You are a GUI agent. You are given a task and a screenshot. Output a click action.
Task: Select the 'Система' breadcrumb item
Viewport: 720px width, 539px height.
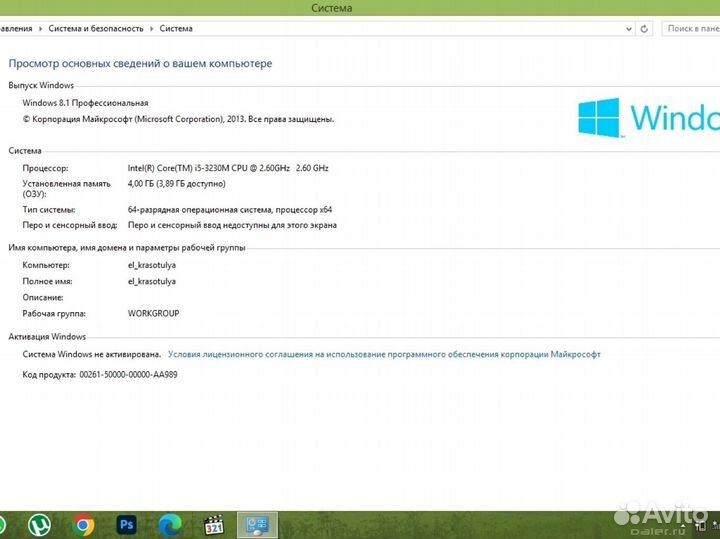click(176, 29)
